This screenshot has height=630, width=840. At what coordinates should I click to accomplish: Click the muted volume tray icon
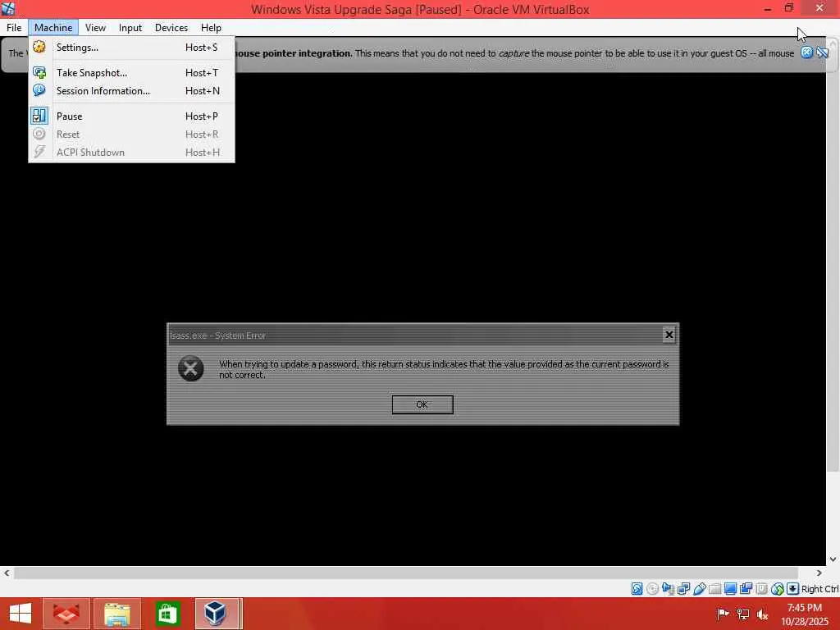coord(762,614)
